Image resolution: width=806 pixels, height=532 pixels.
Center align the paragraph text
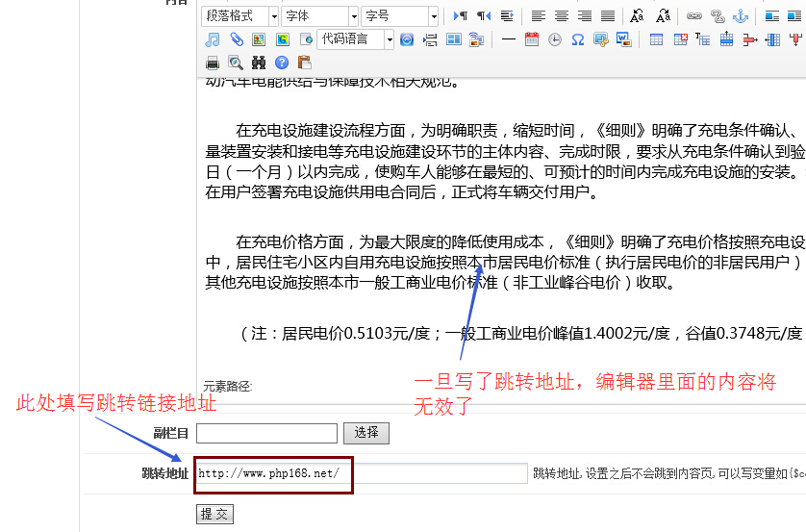click(x=562, y=16)
